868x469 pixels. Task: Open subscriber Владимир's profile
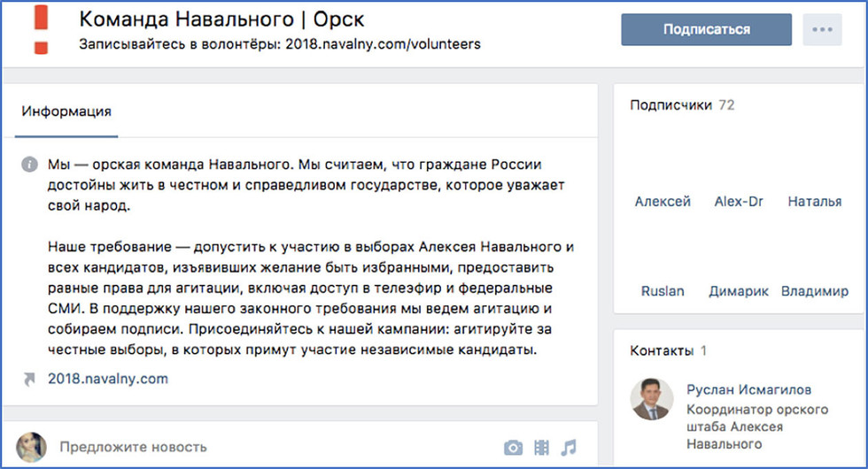tap(815, 291)
